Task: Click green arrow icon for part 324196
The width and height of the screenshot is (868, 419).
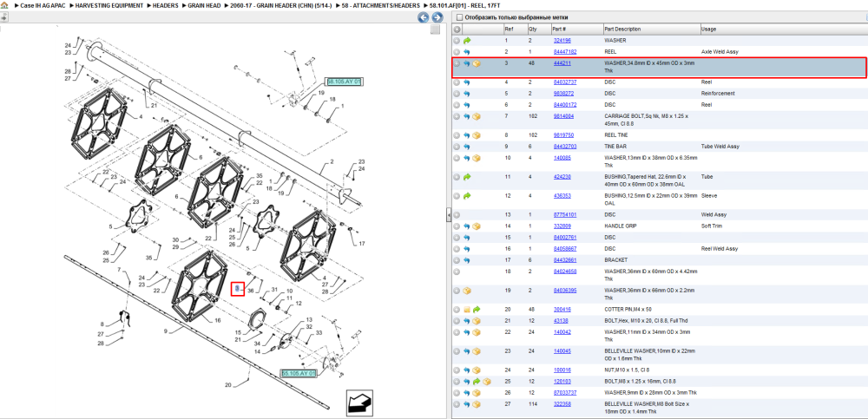Action: tap(467, 41)
